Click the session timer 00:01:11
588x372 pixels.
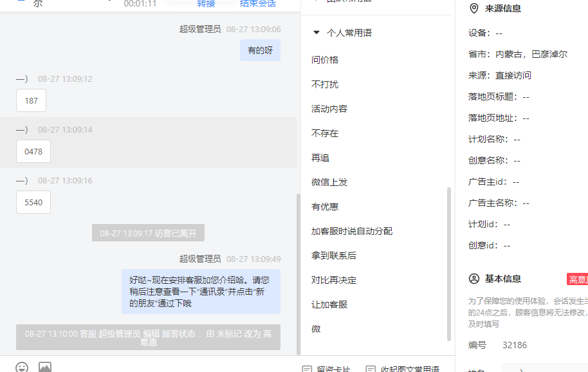click(140, 4)
